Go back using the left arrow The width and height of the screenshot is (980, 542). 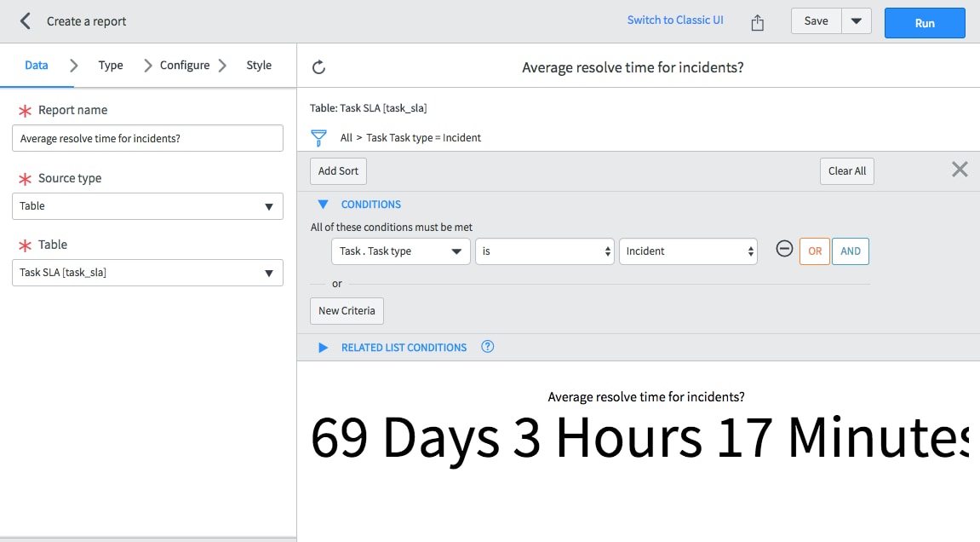tap(24, 20)
